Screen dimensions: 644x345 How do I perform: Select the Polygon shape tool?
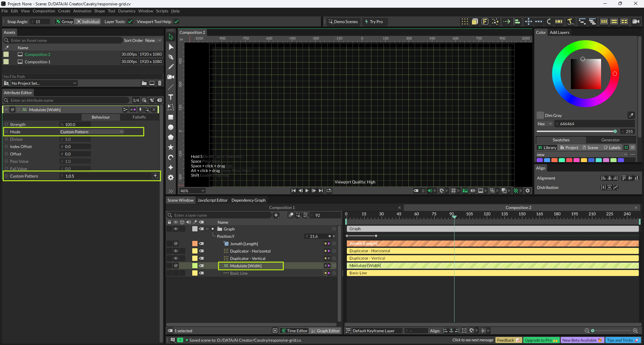(171, 137)
